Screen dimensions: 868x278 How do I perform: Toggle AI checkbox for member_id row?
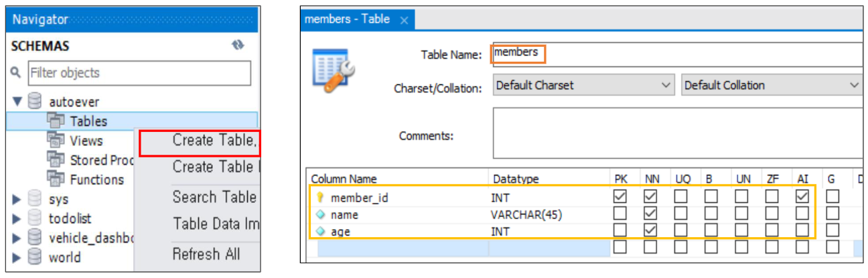pyautogui.click(x=802, y=196)
